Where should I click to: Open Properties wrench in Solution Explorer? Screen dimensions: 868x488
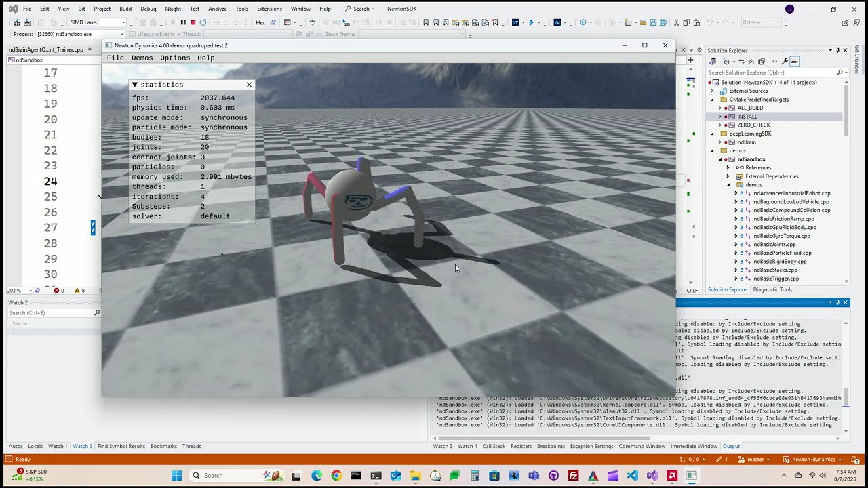(785, 62)
